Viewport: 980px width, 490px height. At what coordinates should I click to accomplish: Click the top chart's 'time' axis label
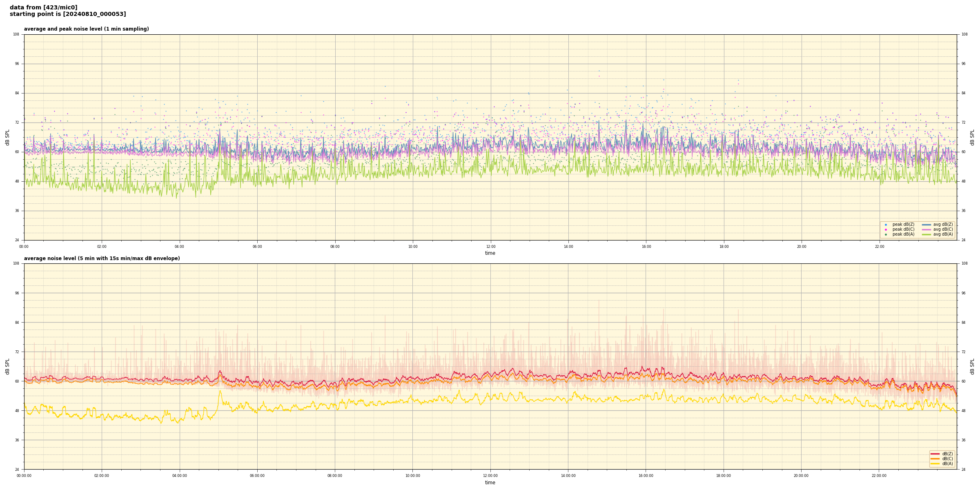[x=490, y=253]
